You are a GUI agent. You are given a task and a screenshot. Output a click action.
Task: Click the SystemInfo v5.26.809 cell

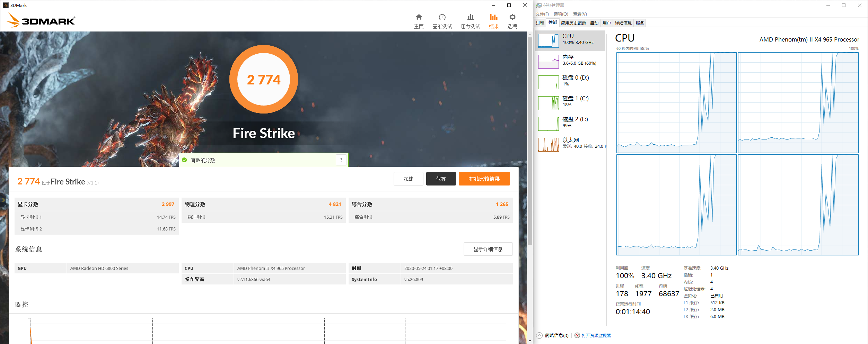coord(457,279)
